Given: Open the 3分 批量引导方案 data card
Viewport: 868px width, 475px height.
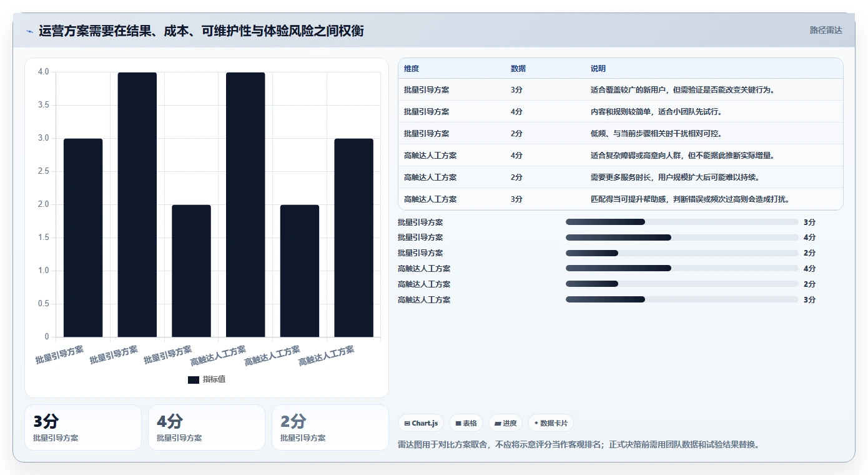Looking at the screenshot, I should [x=83, y=427].
